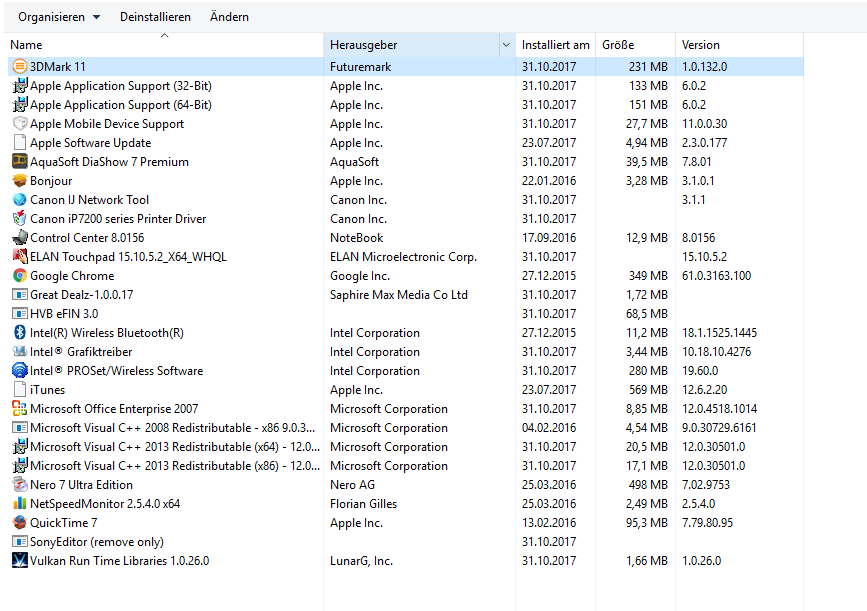Image resolution: width=867 pixels, height=611 pixels.
Task: Click the sort arrow above Name column
Action: pos(164,36)
